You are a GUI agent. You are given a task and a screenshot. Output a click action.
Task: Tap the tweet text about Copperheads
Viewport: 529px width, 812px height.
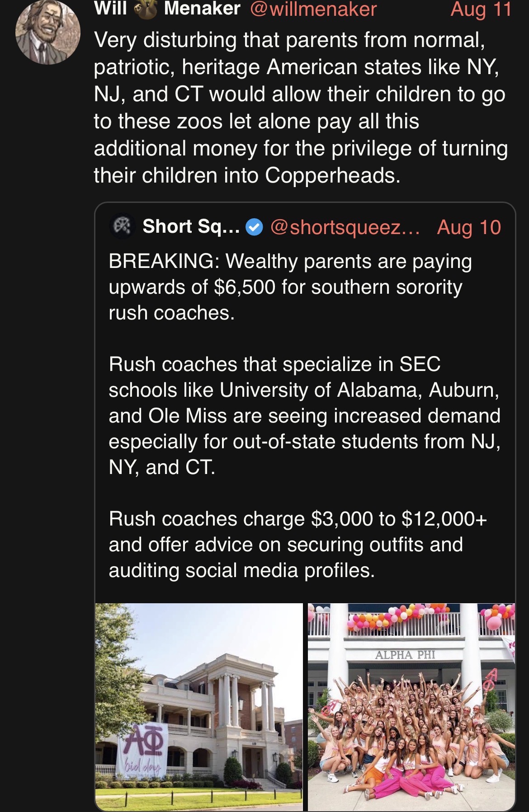pos(301,108)
